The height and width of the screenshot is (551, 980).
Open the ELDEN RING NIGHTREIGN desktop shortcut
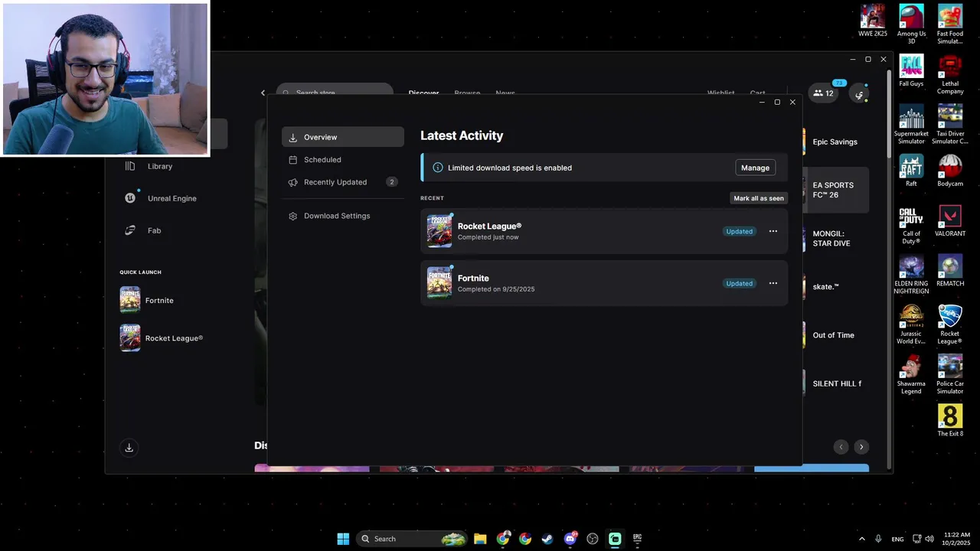click(911, 275)
